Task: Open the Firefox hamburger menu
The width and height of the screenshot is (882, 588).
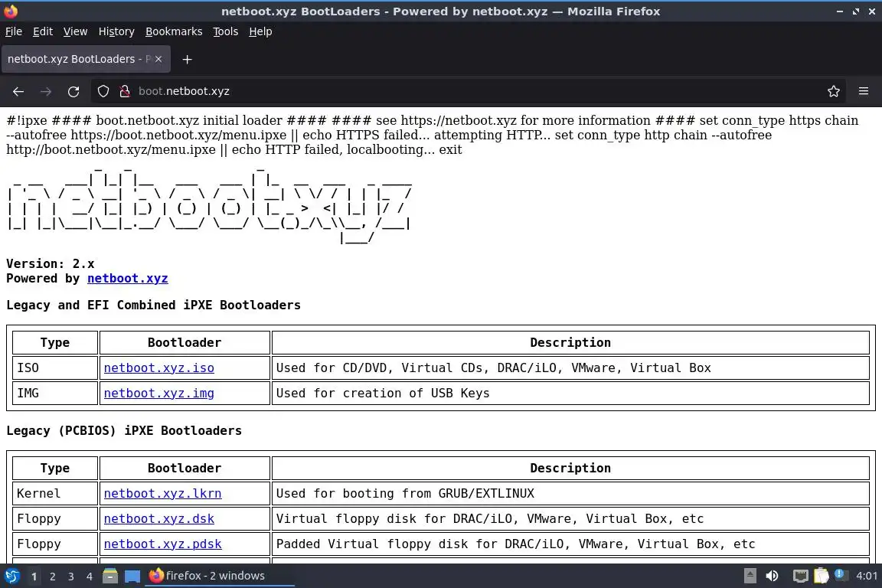Action: click(864, 91)
